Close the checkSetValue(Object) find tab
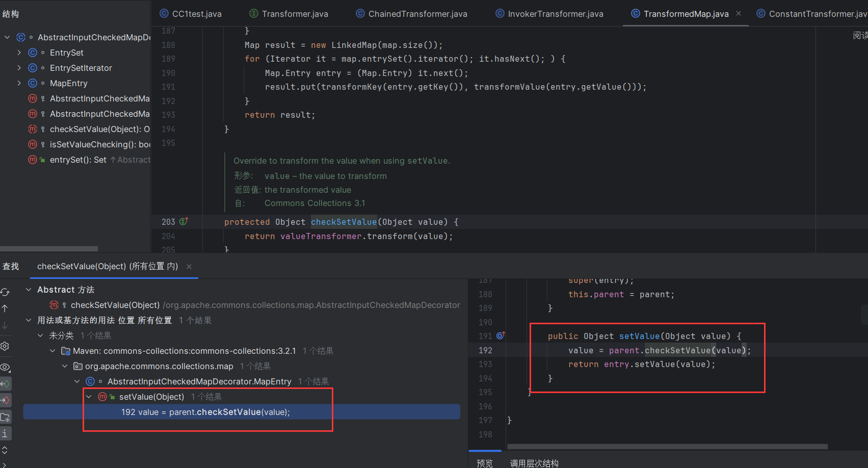Image resolution: width=868 pixels, height=468 pixels. pos(189,267)
